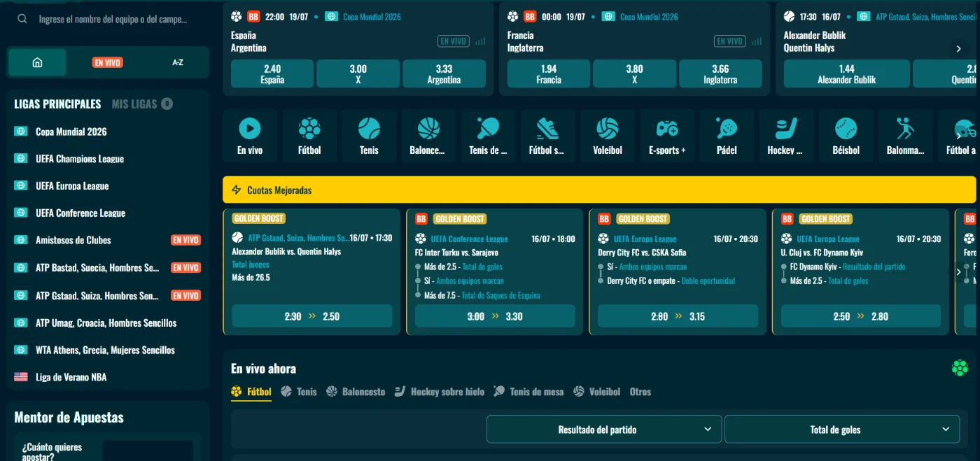Click the home icon in sidebar
The height and width of the screenshot is (461, 980).
(37, 62)
